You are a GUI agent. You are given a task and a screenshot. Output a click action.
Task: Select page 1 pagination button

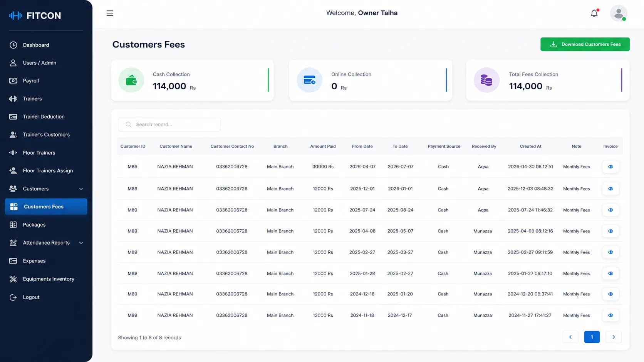(x=592, y=337)
